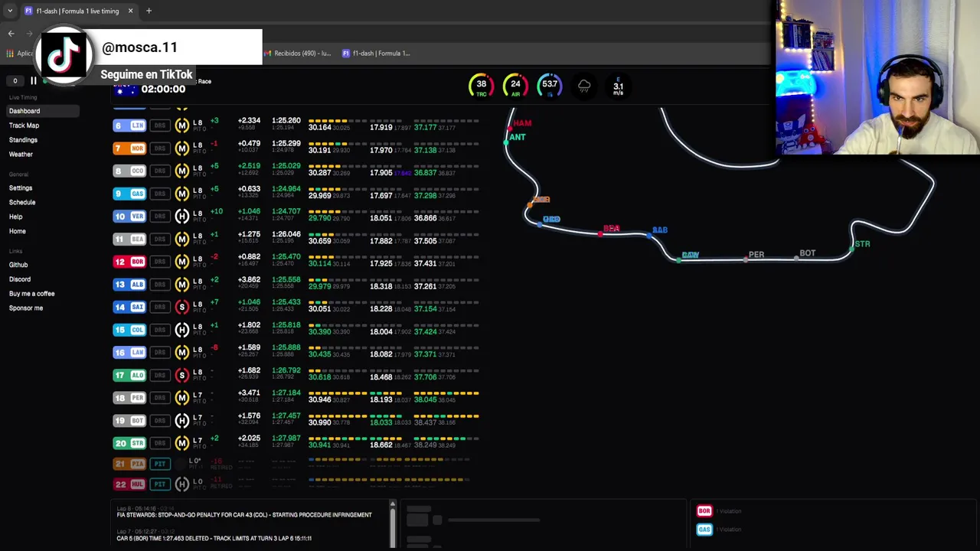980x551 pixels.
Task: Click the BOR violation badge
Action: [704, 511]
